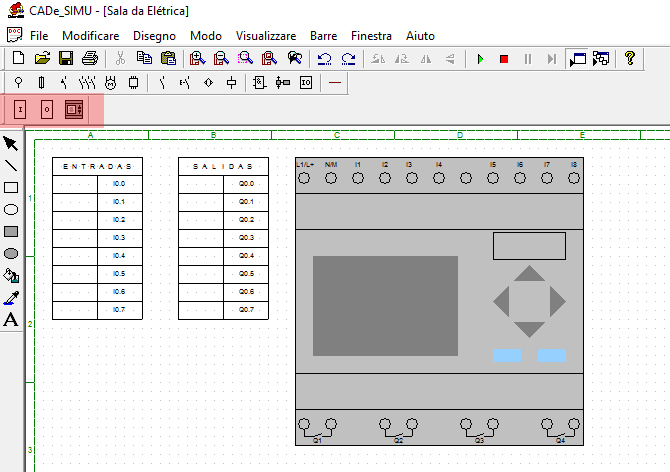The height and width of the screenshot is (472, 670).
Task: Select the line drawing tool
Action: click(11, 165)
